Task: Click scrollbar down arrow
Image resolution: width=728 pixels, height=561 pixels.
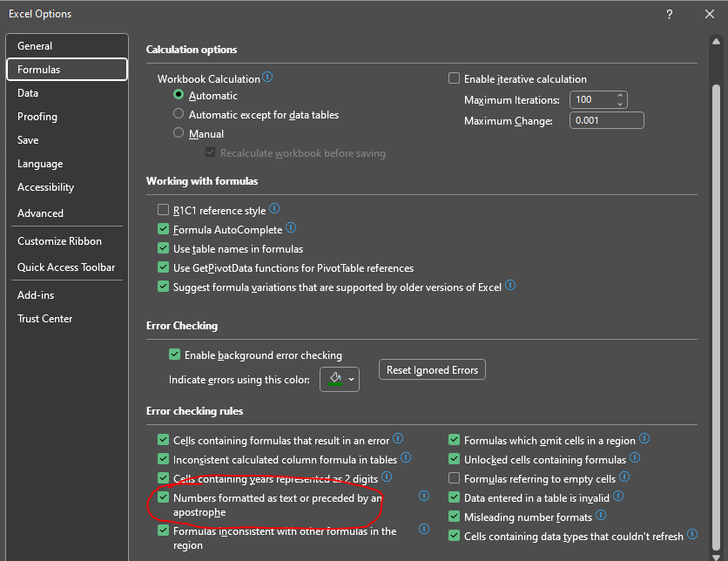Action: pyautogui.click(x=716, y=557)
